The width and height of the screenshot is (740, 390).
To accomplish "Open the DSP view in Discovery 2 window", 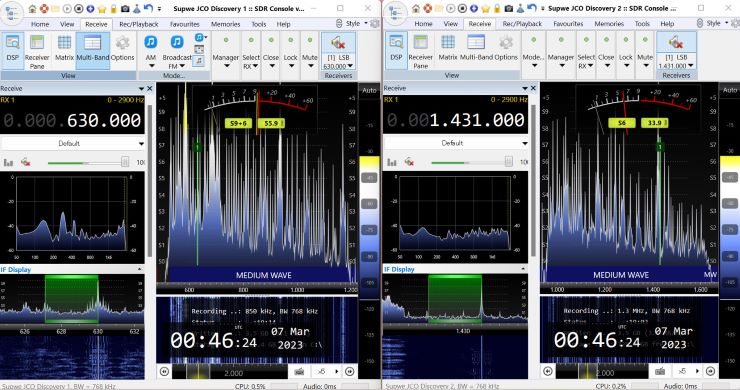I will coord(396,50).
